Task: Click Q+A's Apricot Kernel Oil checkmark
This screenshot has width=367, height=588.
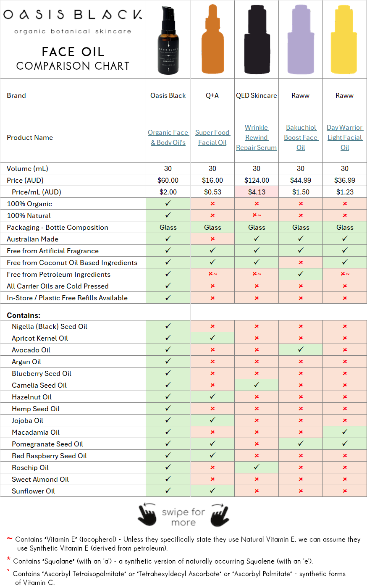Action: (x=212, y=338)
